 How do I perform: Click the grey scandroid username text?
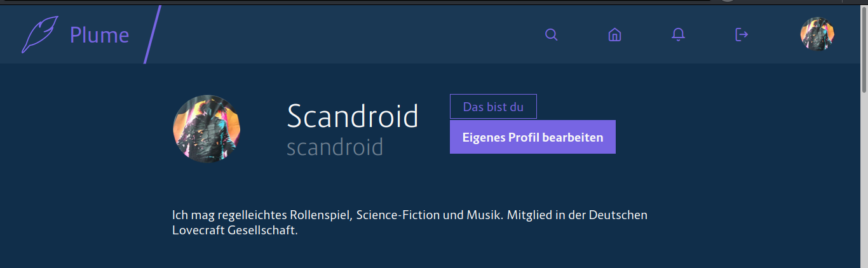point(335,147)
